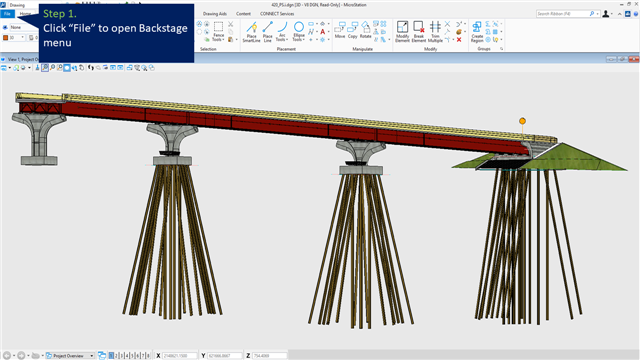Click the Back navigation arrow in status bar
The height and width of the screenshot is (360, 640).
(x=7, y=356)
